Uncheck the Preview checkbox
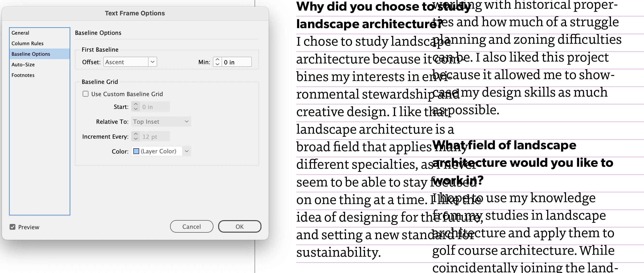The width and height of the screenshot is (644, 273). pyautogui.click(x=12, y=227)
